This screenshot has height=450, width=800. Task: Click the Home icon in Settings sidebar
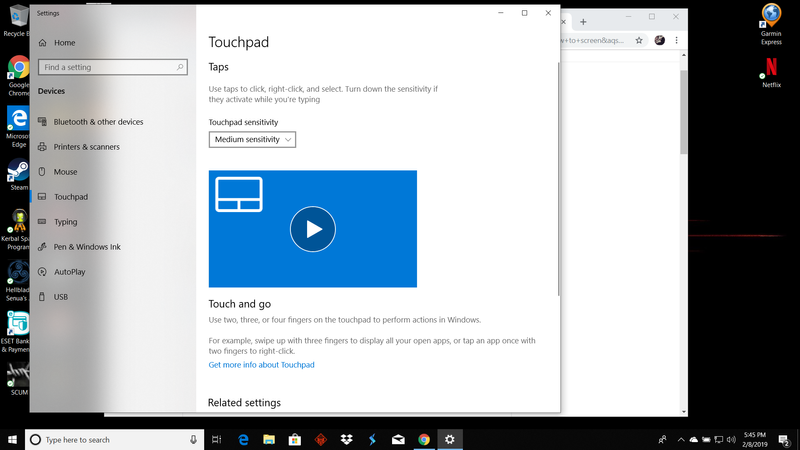point(42,43)
